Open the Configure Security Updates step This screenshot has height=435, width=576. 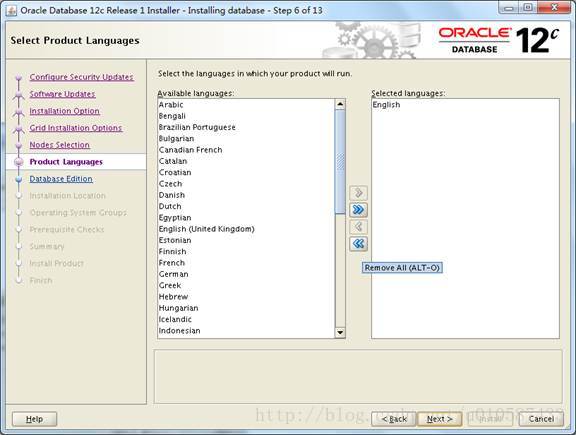pos(82,77)
